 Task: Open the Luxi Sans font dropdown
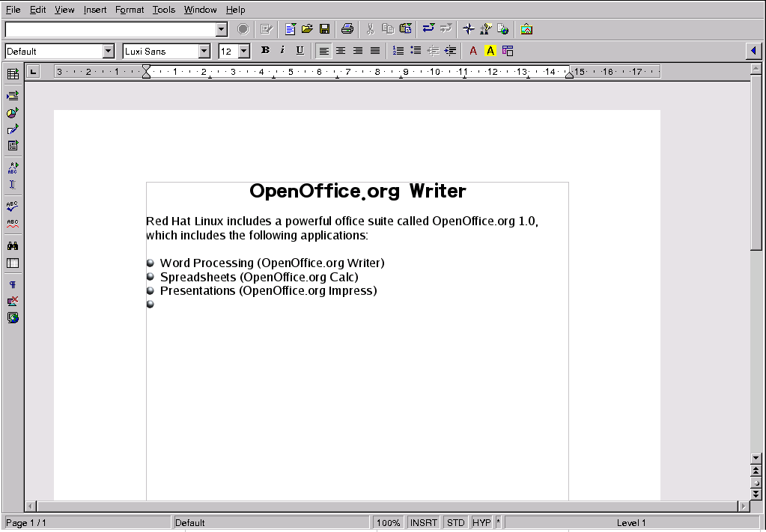coord(204,51)
